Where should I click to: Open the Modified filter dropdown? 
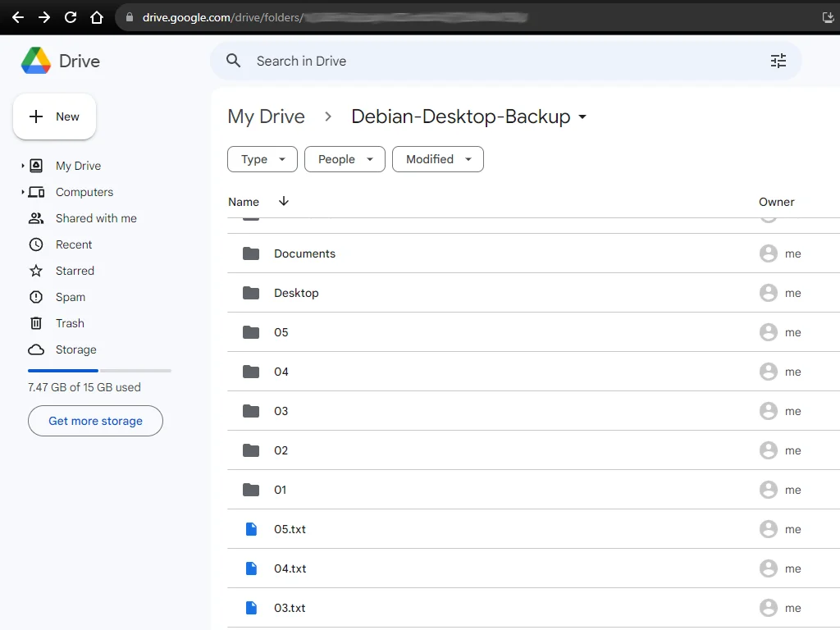pyautogui.click(x=438, y=159)
